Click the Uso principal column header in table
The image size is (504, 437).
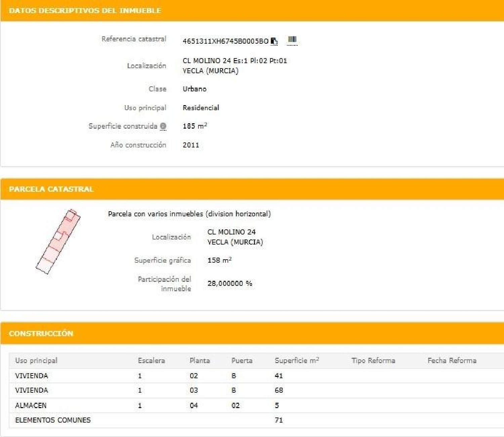36,361
